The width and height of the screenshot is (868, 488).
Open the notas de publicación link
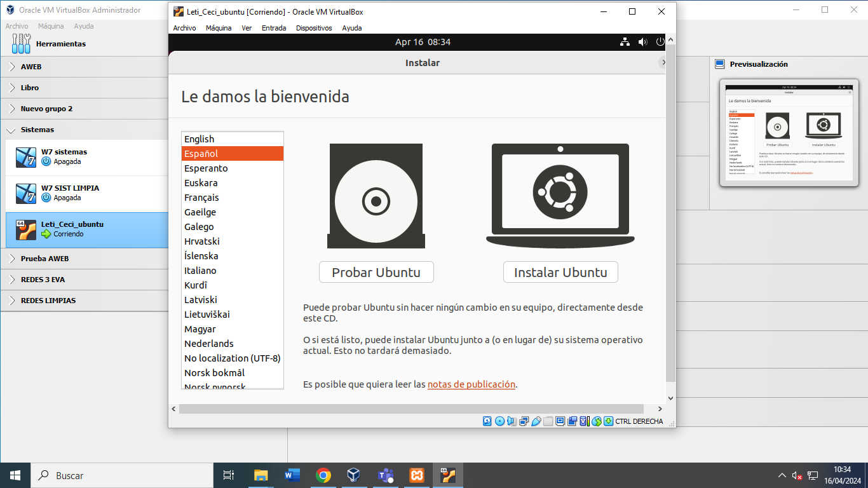pyautogui.click(x=471, y=384)
